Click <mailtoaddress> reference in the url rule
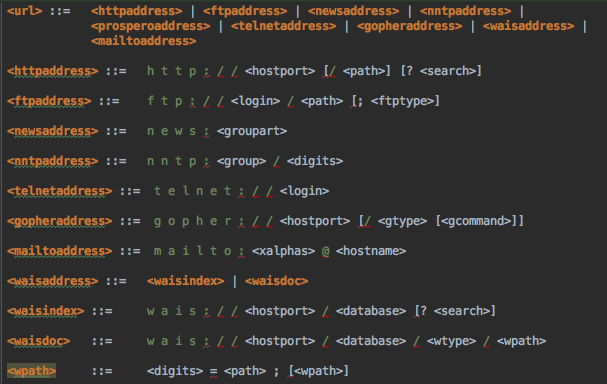The image size is (607, 384). [144, 41]
